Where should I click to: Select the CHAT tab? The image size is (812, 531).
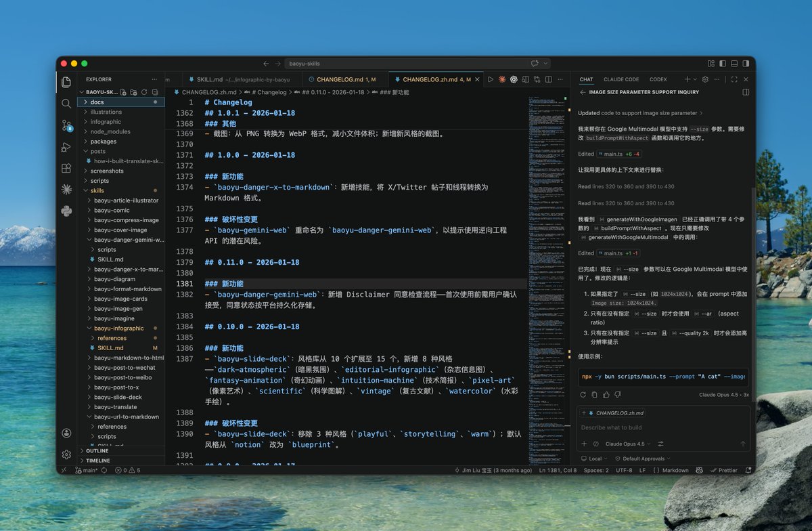pyautogui.click(x=586, y=79)
